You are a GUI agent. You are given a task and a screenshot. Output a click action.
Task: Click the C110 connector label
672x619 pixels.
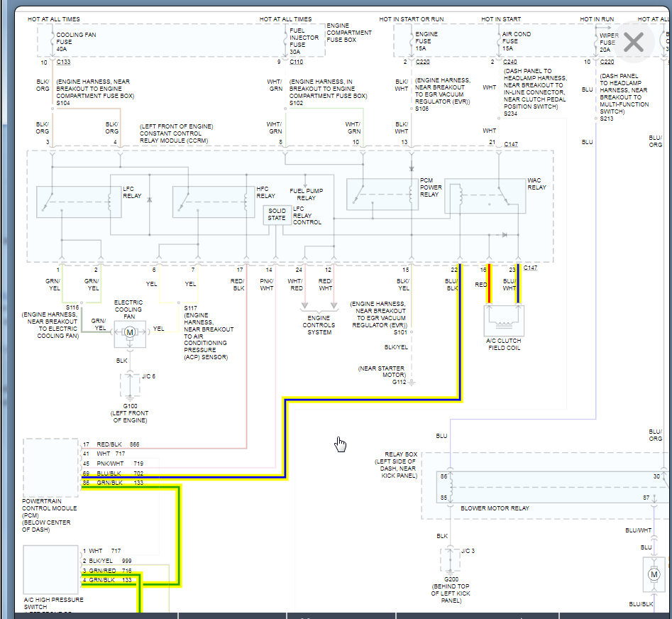pyautogui.click(x=297, y=62)
